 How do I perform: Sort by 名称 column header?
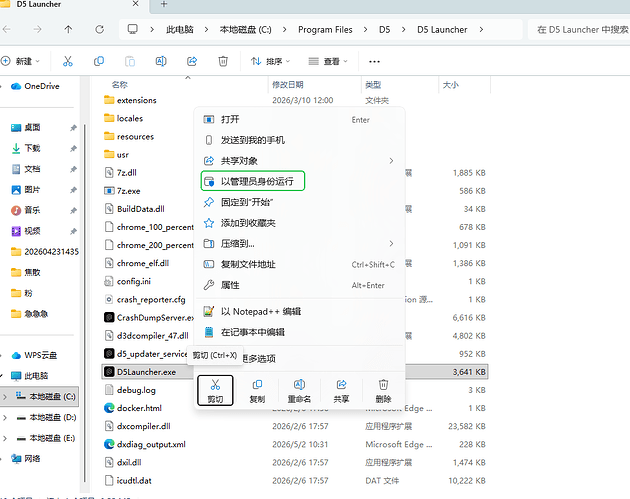click(119, 84)
